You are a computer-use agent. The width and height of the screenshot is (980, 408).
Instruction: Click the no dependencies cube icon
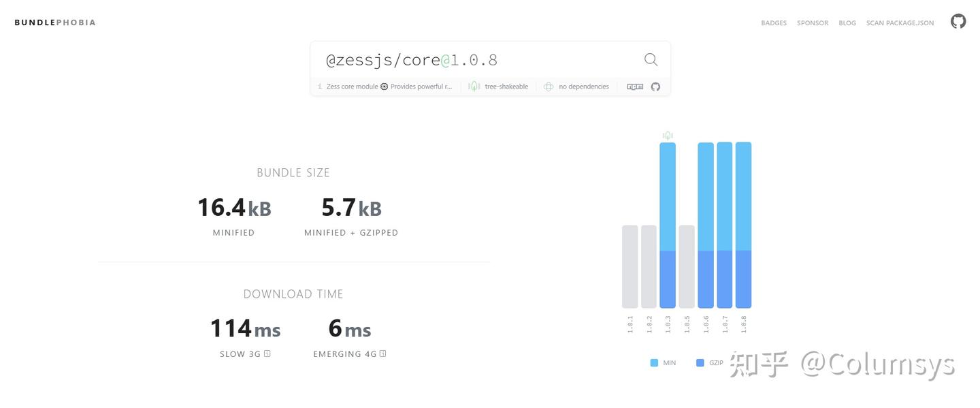point(549,86)
